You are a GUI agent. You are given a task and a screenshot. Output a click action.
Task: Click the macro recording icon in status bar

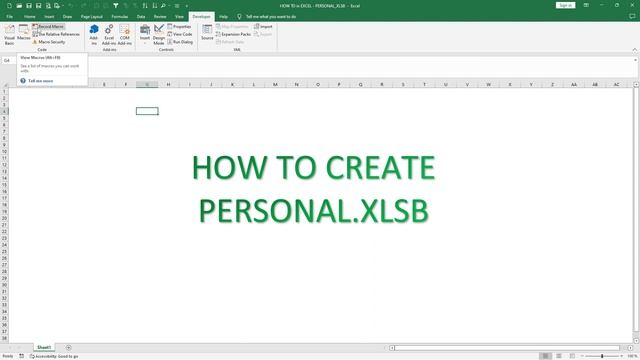pos(21,356)
